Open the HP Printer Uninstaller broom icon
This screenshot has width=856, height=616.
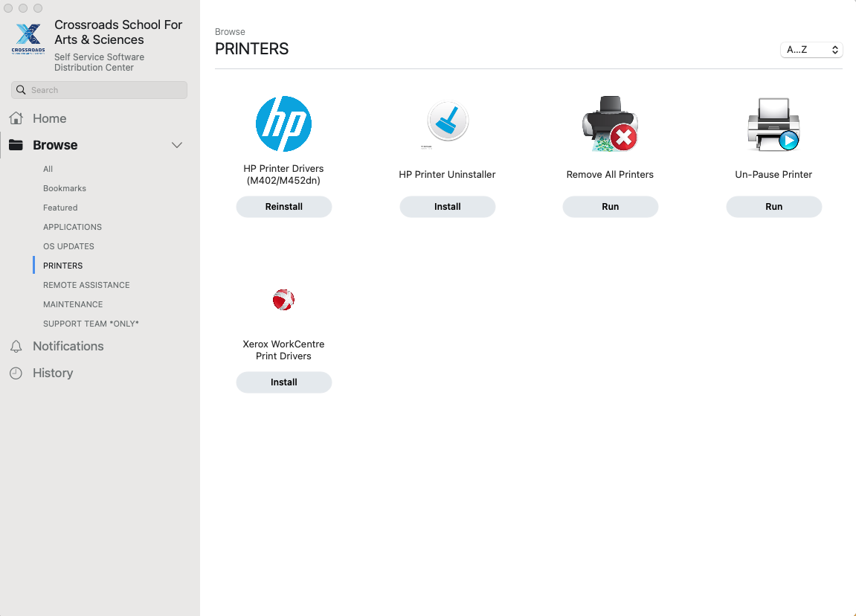[x=448, y=121]
